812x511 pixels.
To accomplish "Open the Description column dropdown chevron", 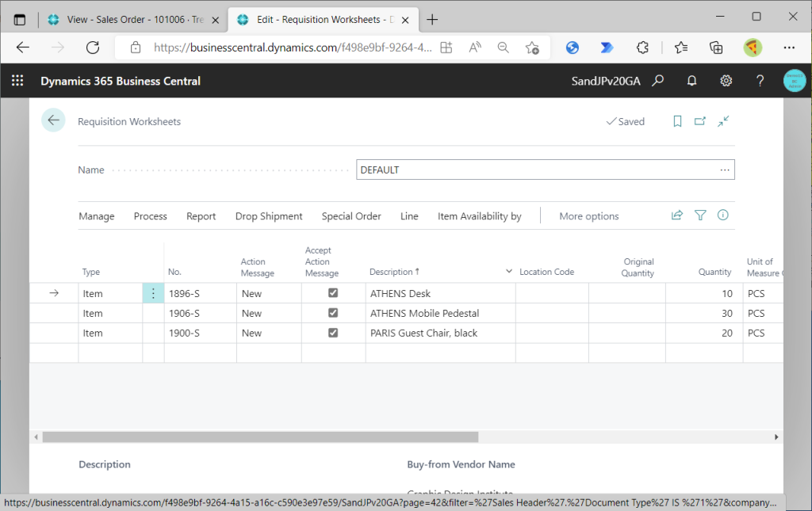I will 509,272.
